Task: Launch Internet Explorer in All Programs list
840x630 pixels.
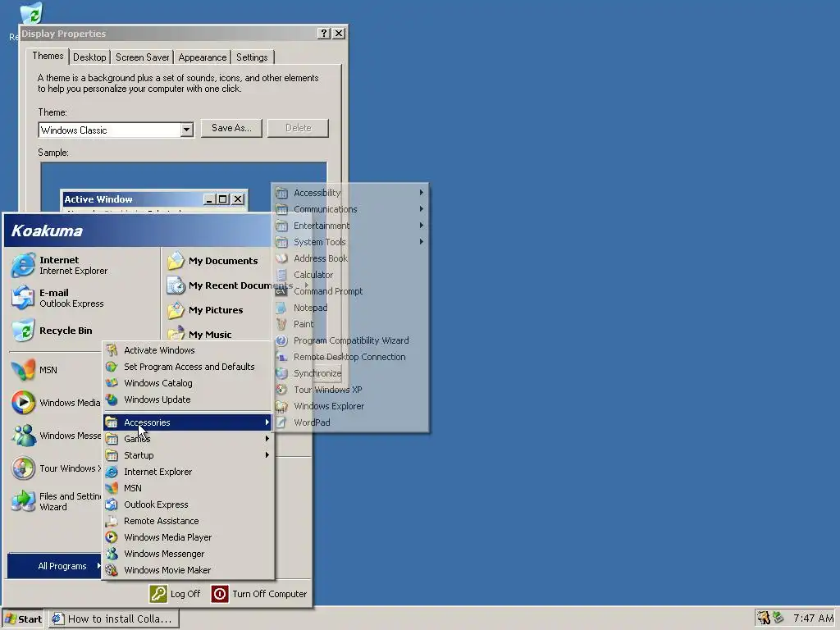Action: [x=188, y=472]
